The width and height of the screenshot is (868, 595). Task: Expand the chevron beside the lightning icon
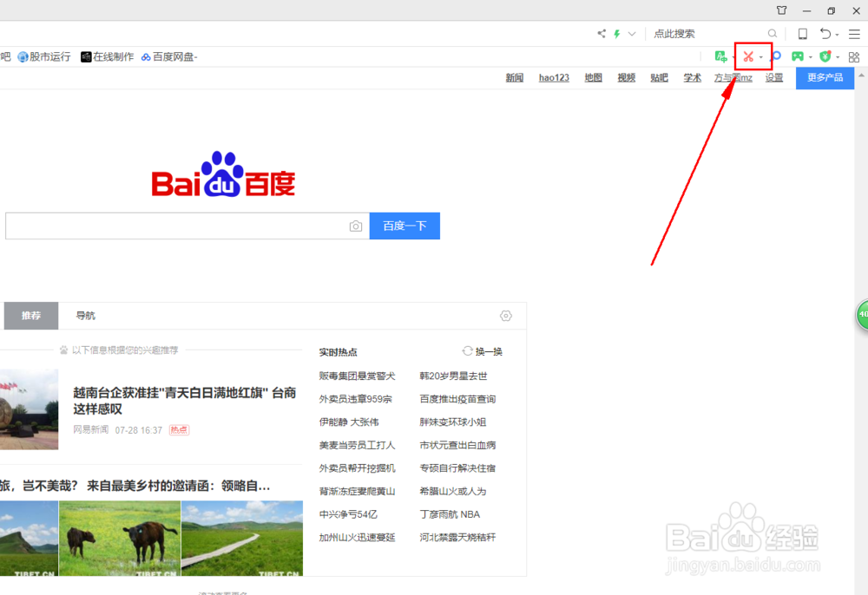(x=631, y=34)
